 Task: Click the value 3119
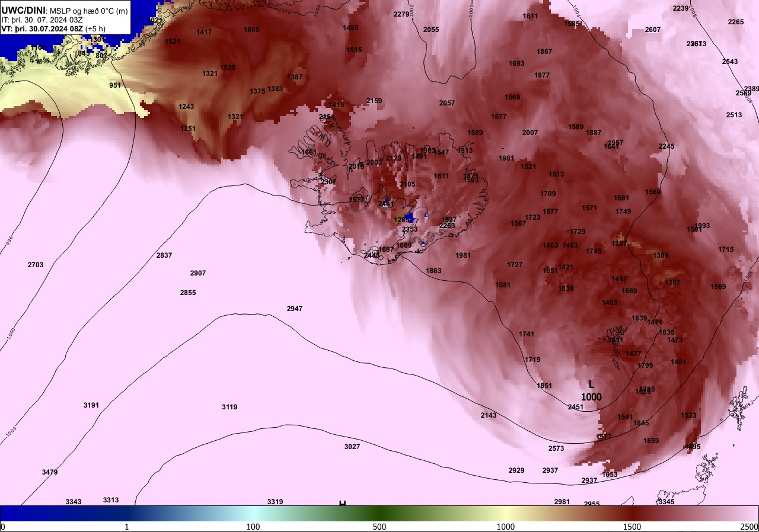(230, 407)
